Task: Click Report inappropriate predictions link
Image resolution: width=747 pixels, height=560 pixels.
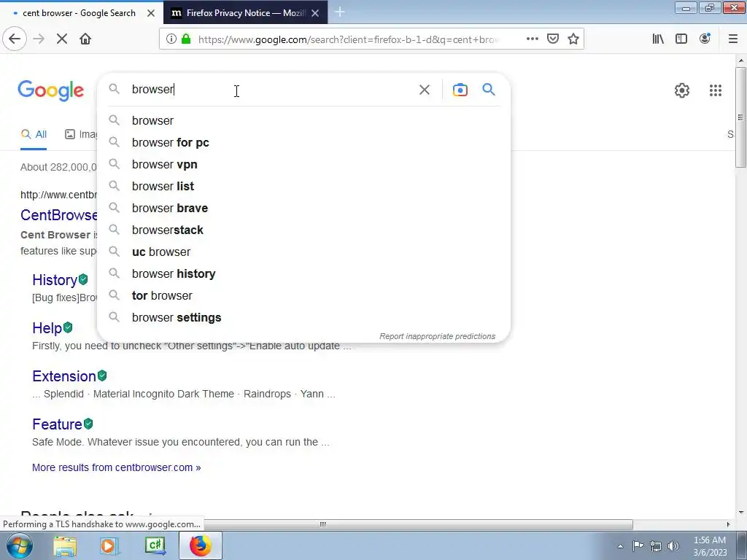Action: click(x=438, y=336)
